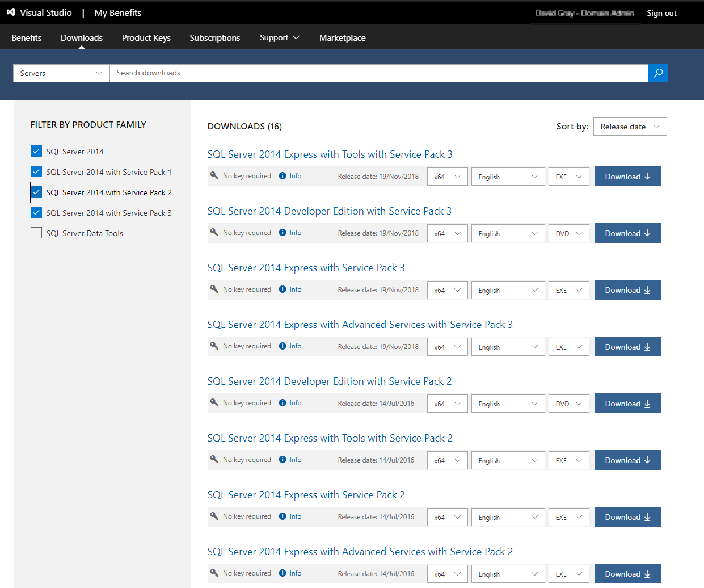Screen dimensions: 704x588
Task: Uncheck SQL Server 2014 with Service Pack 3
Action: (x=36, y=212)
